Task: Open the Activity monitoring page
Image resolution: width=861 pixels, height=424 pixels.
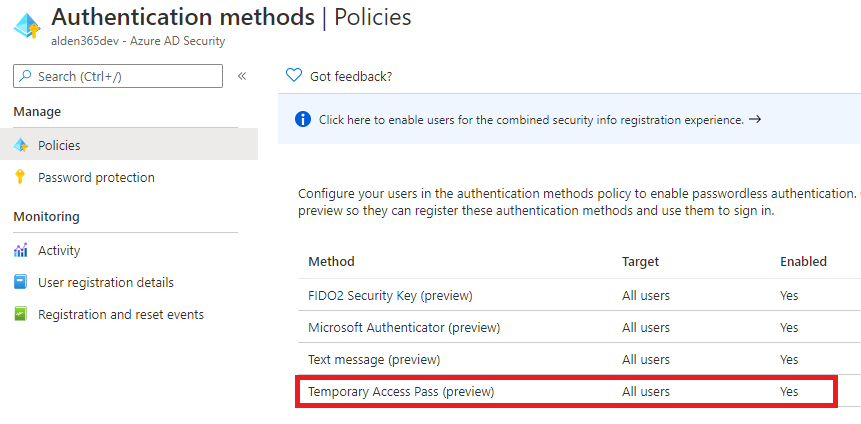Action: tap(59, 251)
